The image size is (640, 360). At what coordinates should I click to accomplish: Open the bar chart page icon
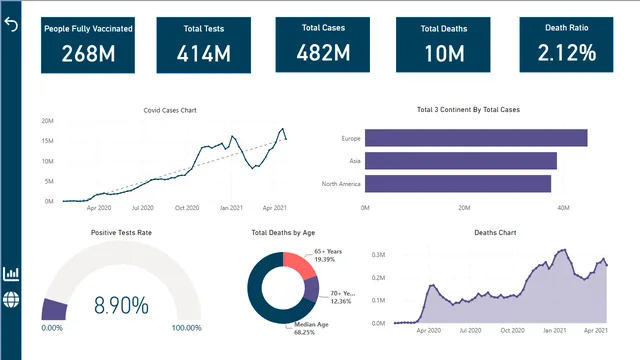(11, 273)
